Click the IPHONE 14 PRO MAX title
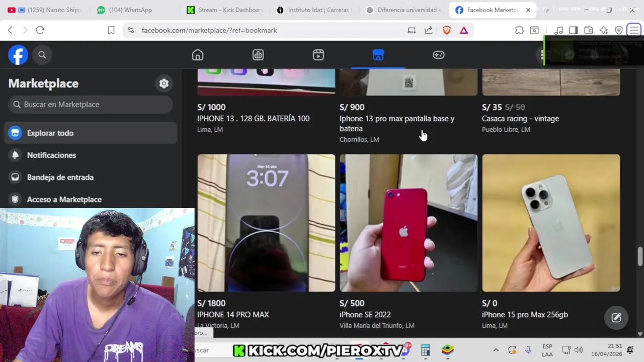 233,315
